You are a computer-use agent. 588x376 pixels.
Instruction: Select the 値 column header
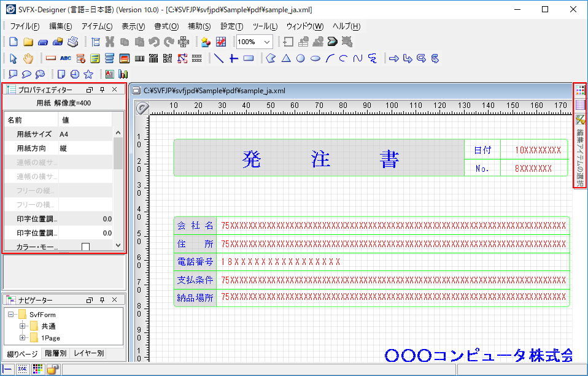85,120
